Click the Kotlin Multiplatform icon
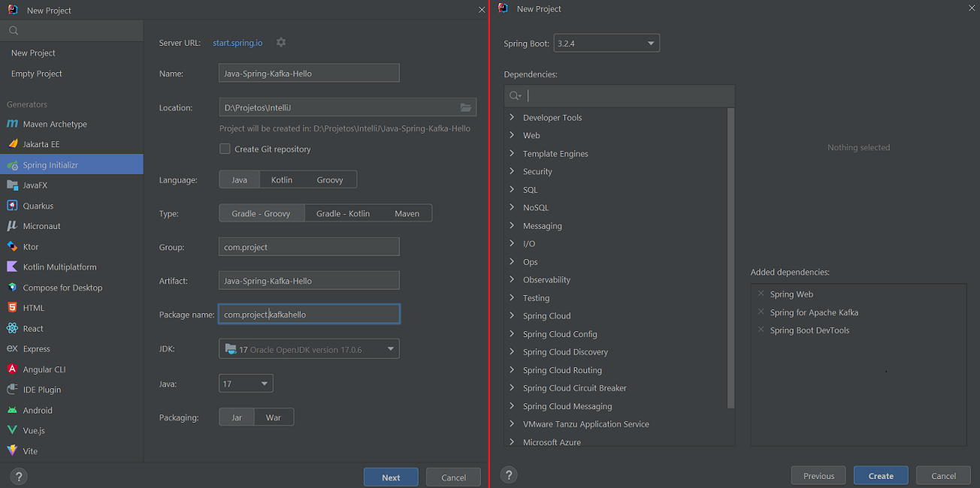The height and width of the screenshot is (488, 980). coord(12,267)
